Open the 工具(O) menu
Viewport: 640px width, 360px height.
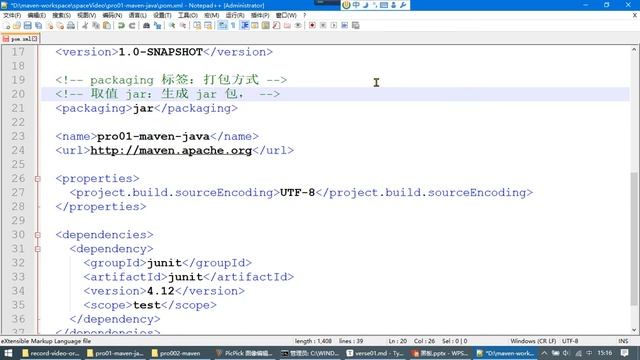coord(188,15)
